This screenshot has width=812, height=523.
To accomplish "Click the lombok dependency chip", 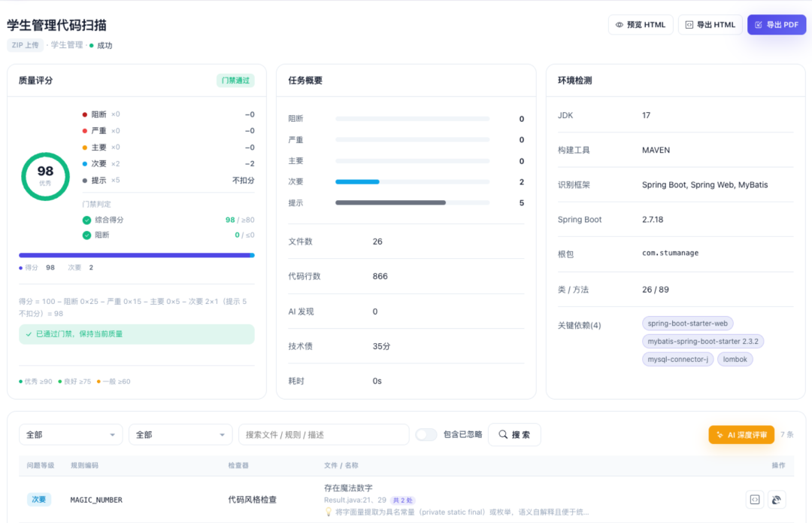I will tap(735, 359).
